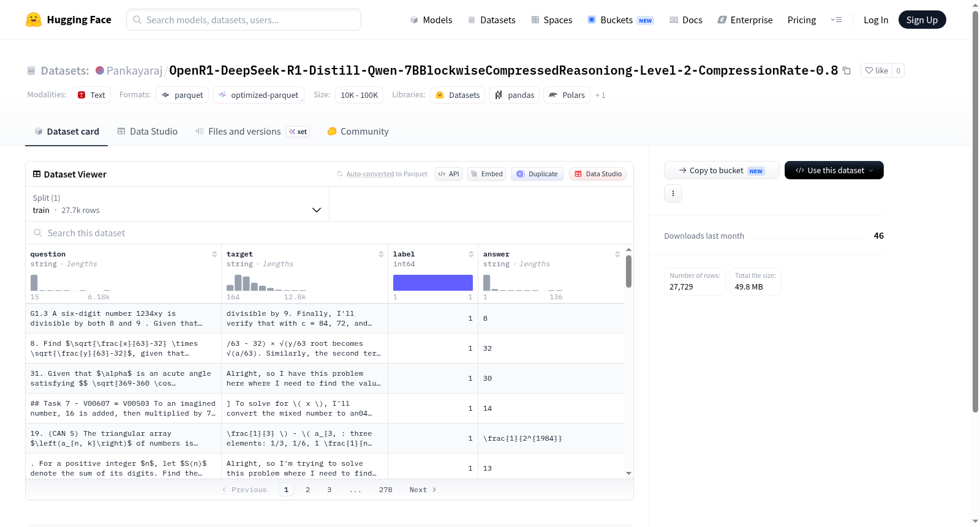Sort the answer column
This screenshot has height=527, width=980.
tap(617, 254)
